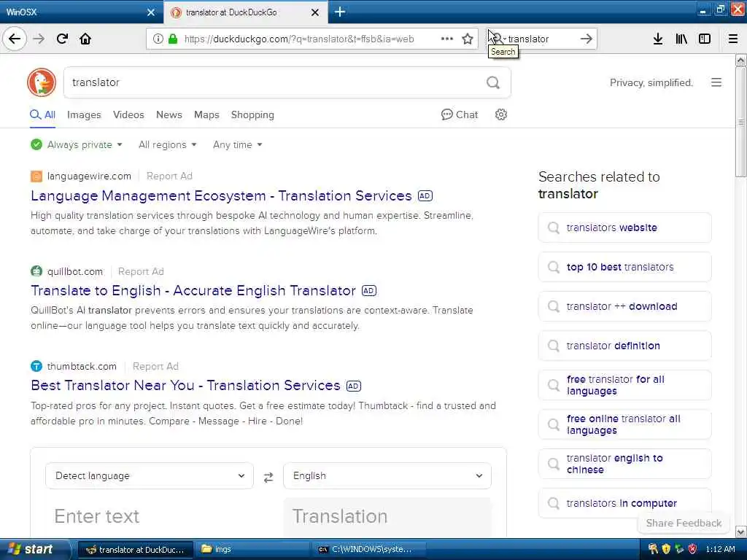The width and height of the screenshot is (747, 560).
Task: Bookmark this page with the star
Action: (468, 39)
